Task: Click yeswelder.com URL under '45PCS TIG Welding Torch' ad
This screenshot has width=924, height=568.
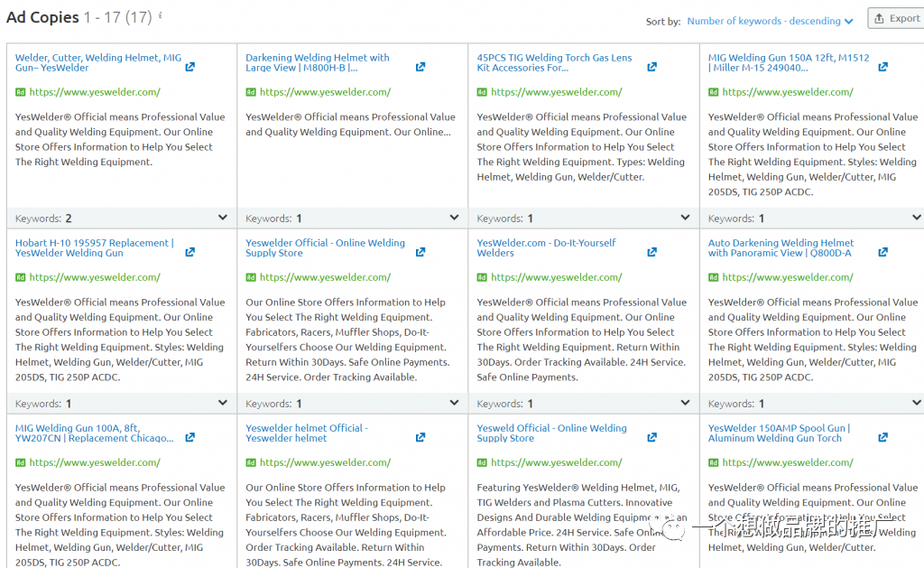Action: coord(556,92)
